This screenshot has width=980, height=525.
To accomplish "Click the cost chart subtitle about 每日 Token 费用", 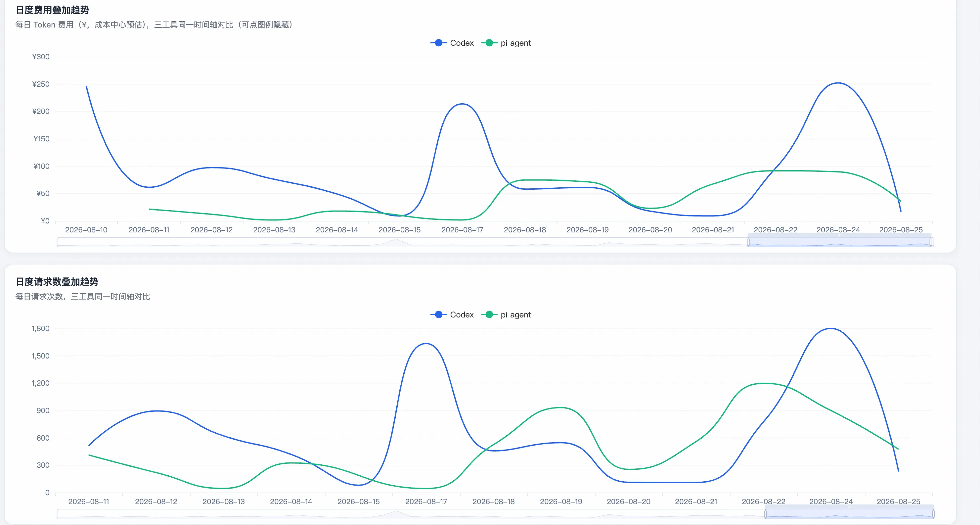I will (154, 25).
